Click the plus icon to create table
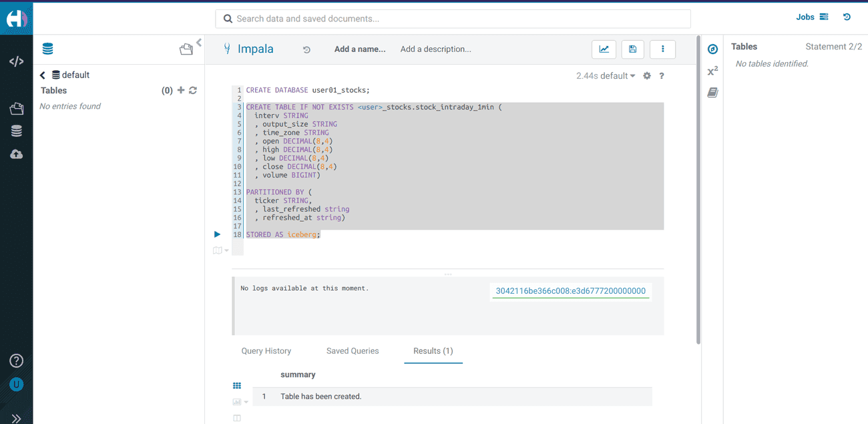The image size is (868, 424). pos(181,90)
